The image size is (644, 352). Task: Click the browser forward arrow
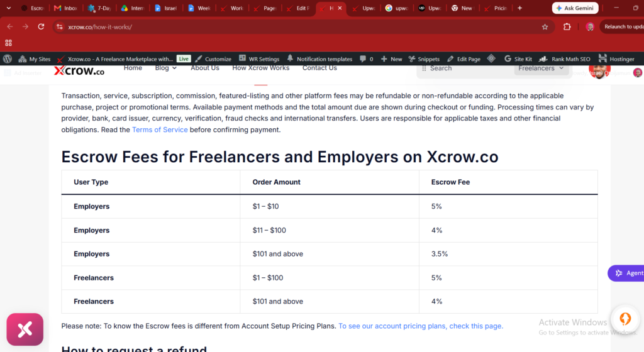click(x=25, y=26)
